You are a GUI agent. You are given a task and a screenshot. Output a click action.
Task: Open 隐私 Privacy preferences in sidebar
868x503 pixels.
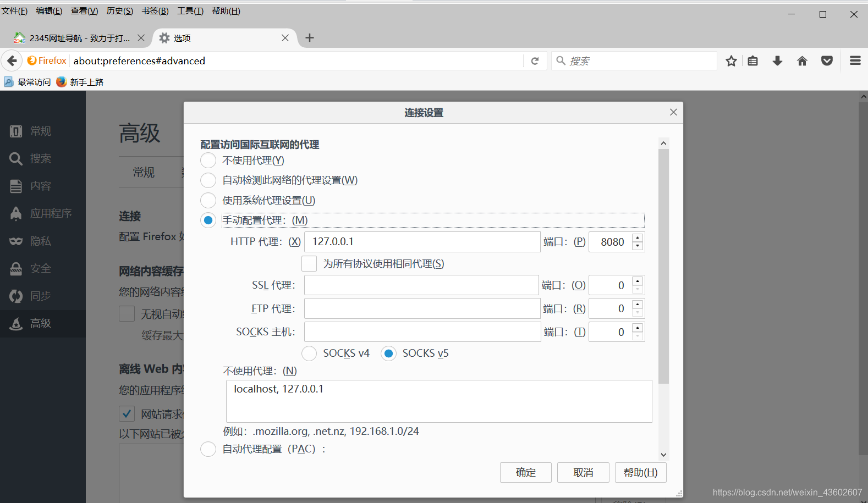pos(42,241)
